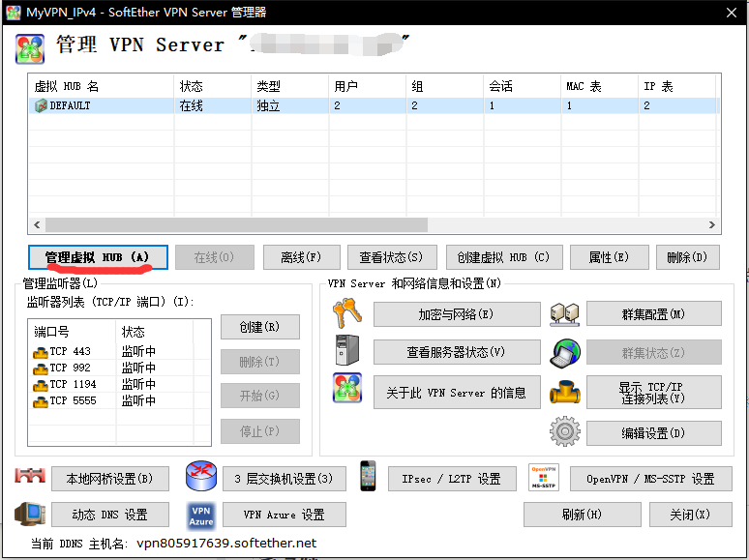Click the SoftEther logo beside the Manage VPN Server heading
This screenshot has height=560, width=749.
point(30,48)
